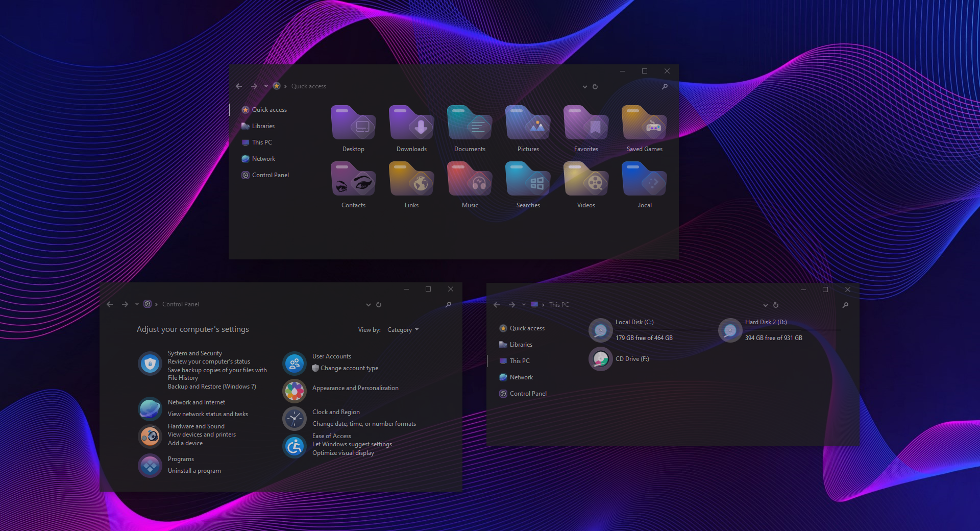Click the Ease of Access wheelchair icon

[295, 446]
